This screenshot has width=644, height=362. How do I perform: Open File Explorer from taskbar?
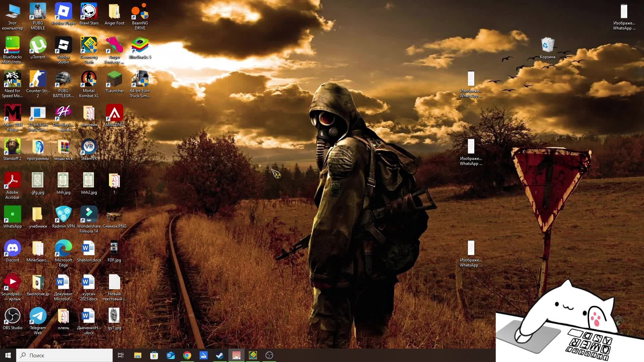point(138,355)
